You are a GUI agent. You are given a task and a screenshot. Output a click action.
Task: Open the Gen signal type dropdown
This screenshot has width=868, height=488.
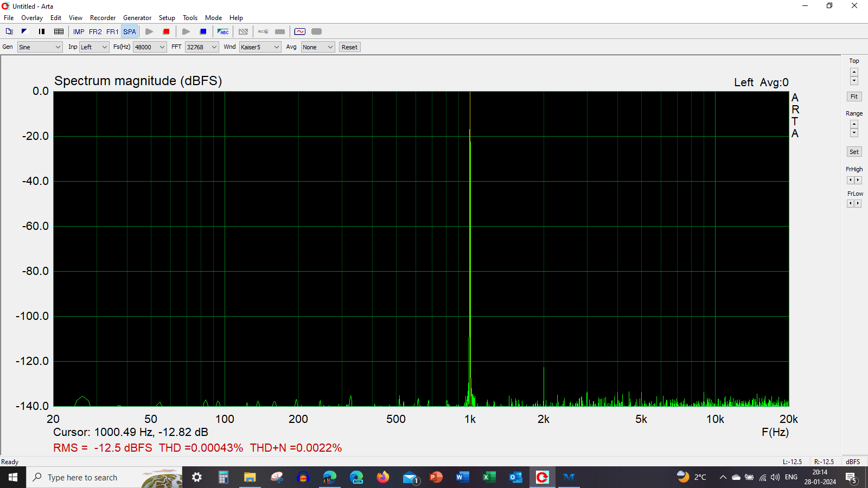tap(40, 47)
